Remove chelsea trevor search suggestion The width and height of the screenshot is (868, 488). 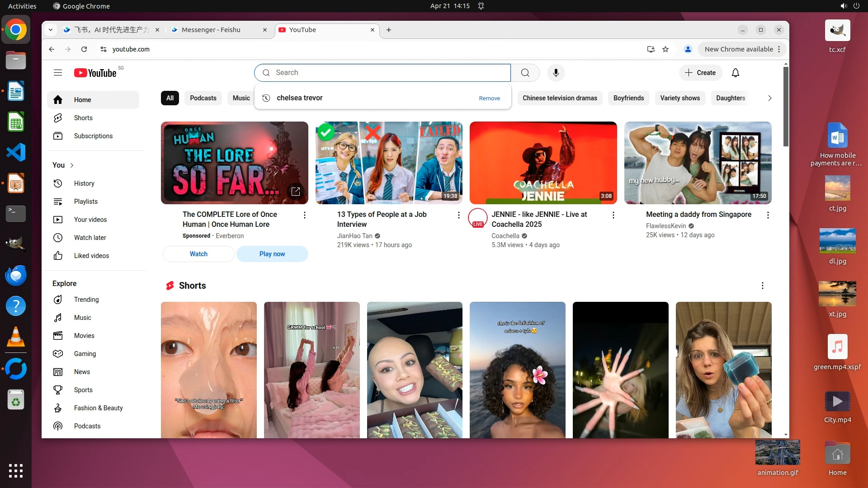pyautogui.click(x=489, y=98)
